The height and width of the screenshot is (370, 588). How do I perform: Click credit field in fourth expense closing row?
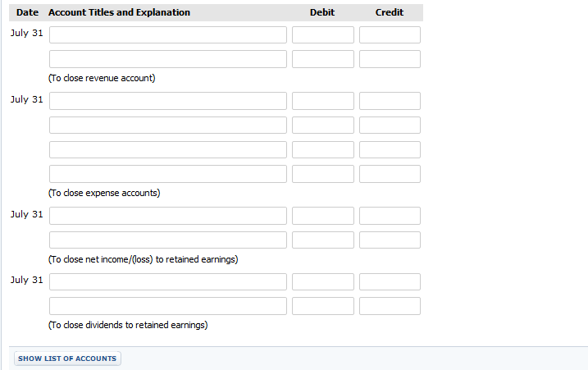pyautogui.click(x=390, y=174)
